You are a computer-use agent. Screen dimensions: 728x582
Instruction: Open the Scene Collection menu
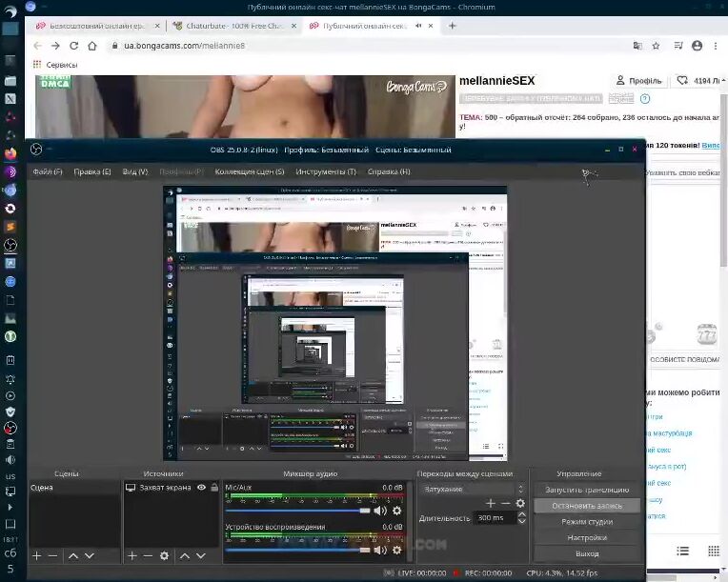(250, 171)
